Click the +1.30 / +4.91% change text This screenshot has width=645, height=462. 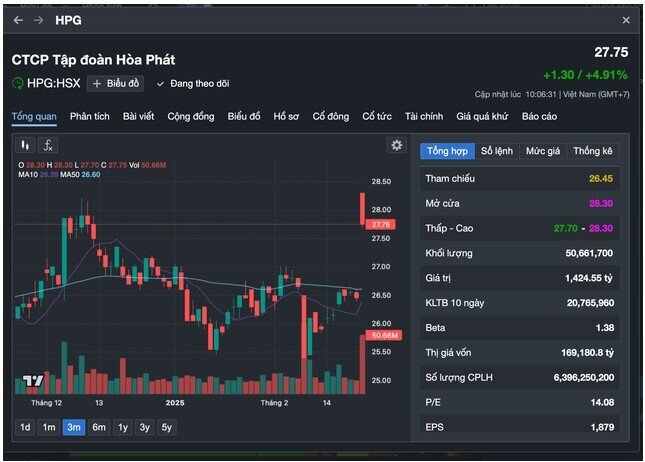pyautogui.click(x=585, y=75)
